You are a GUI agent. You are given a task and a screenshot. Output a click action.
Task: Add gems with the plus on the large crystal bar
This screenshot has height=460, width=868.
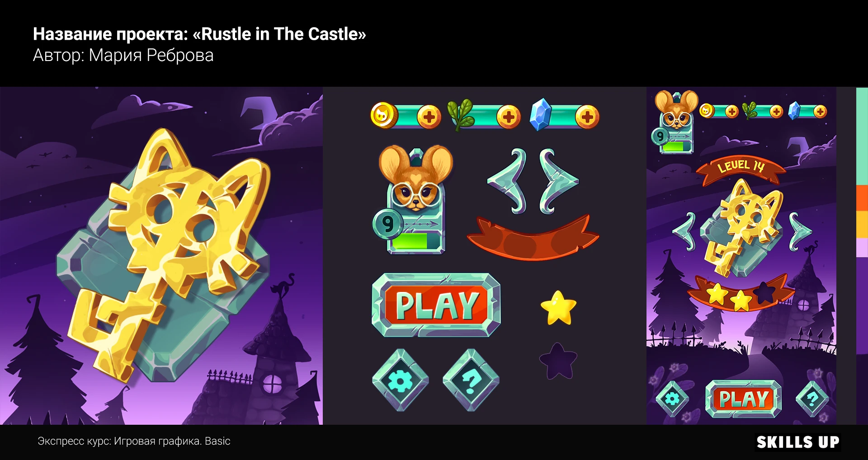[x=587, y=117]
